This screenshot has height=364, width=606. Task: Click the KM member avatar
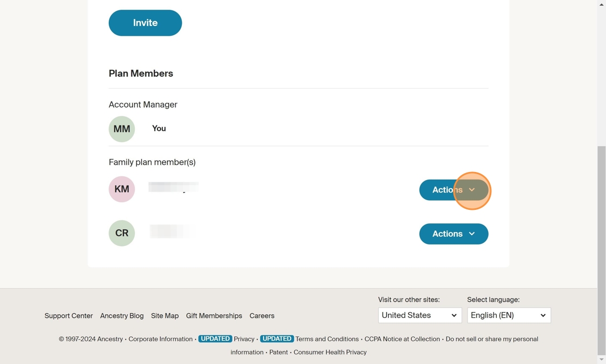point(122,189)
